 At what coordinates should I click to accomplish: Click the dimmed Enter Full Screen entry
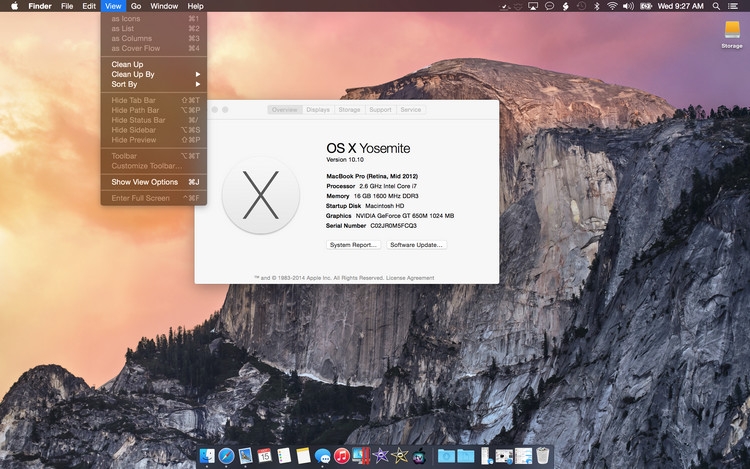click(x=154, y=198)
